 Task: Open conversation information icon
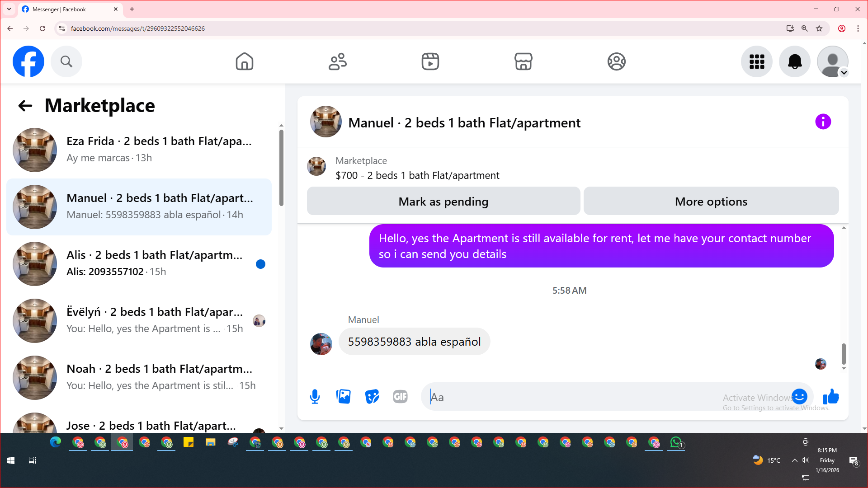click(x=823, y=122)
